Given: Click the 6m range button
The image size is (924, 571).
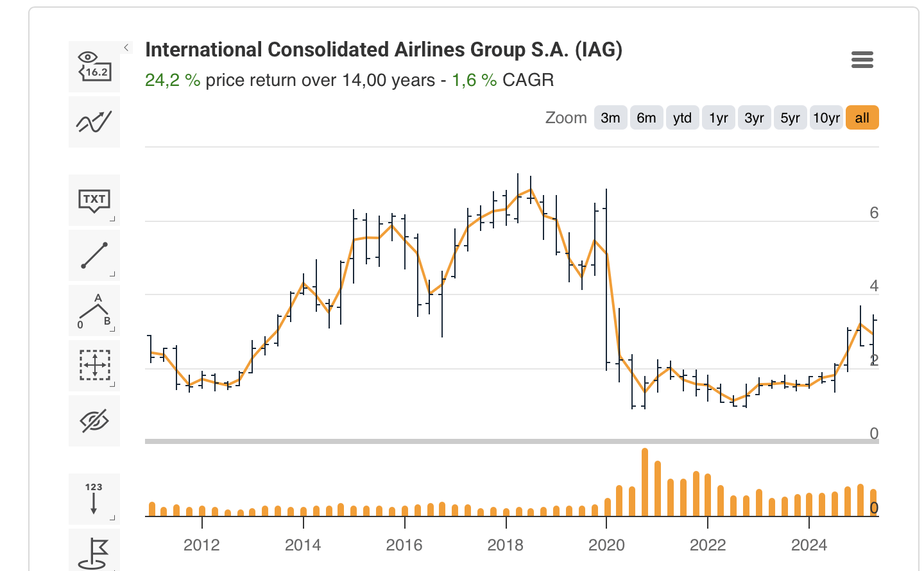Looking at the screenshot, I should point(646,117).
